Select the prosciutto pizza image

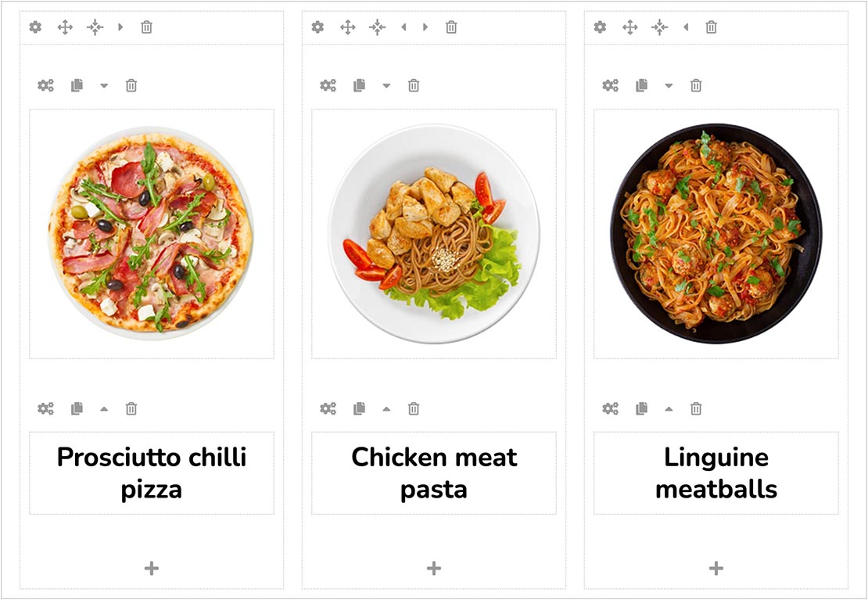tap(151, 233)
